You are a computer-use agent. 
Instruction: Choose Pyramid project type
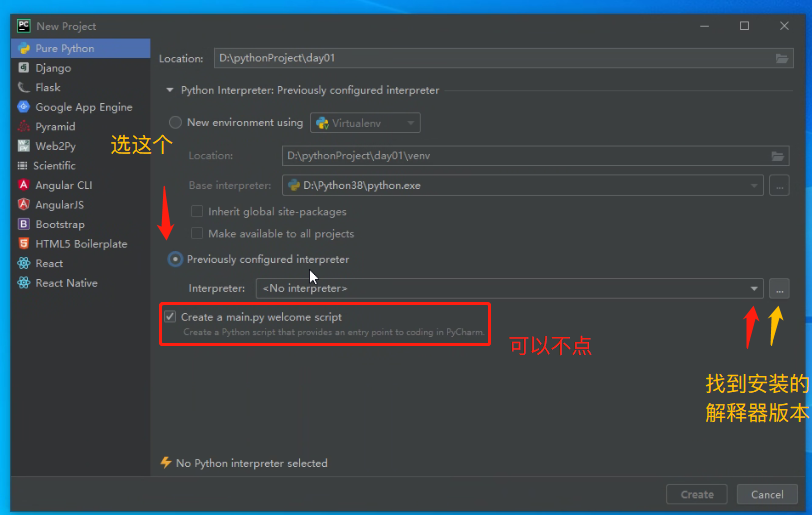tap(80, 126)
